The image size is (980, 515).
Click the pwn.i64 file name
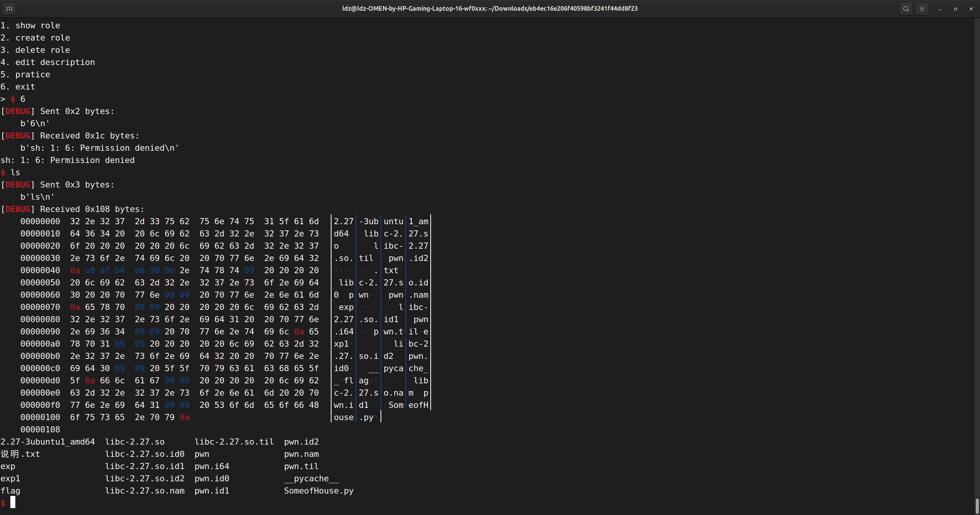tap(212, 466)
